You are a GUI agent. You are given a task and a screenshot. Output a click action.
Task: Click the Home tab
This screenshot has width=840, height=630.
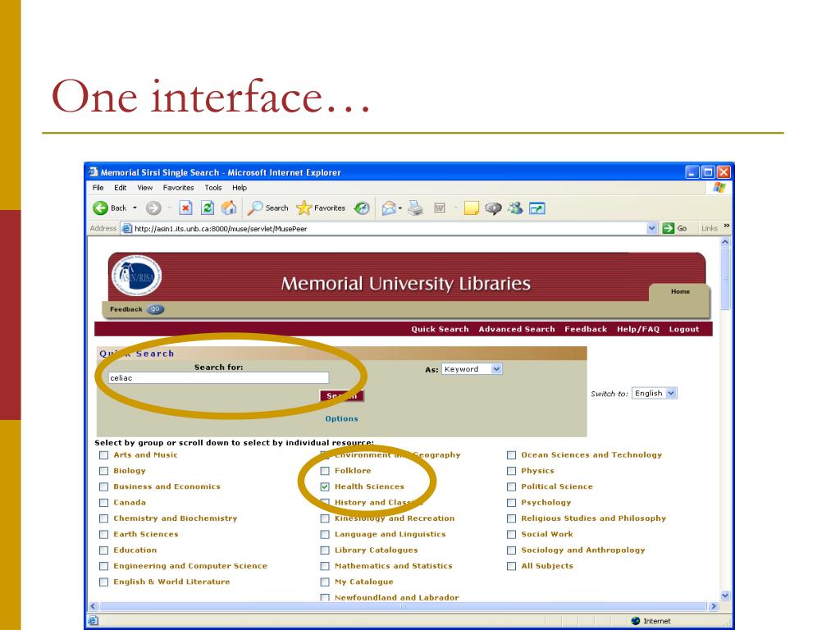[680, 291]
